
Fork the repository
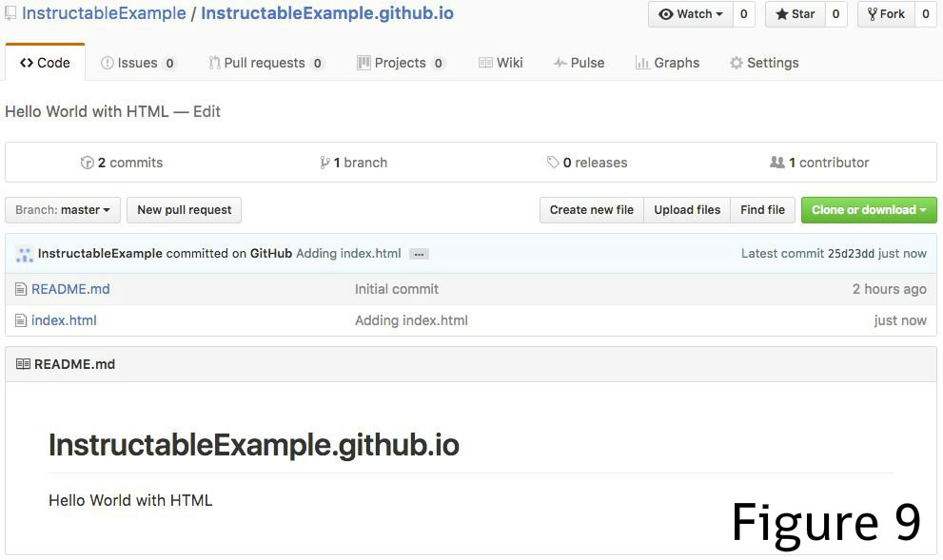[886, 14]
